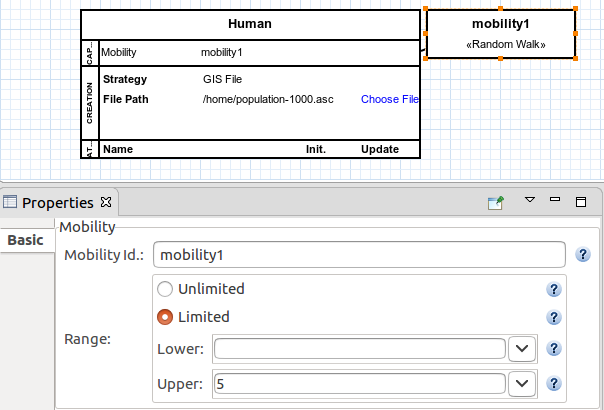604x410 pixels.
Task: Click the Lower range input field
Action: tap(360, 349)
